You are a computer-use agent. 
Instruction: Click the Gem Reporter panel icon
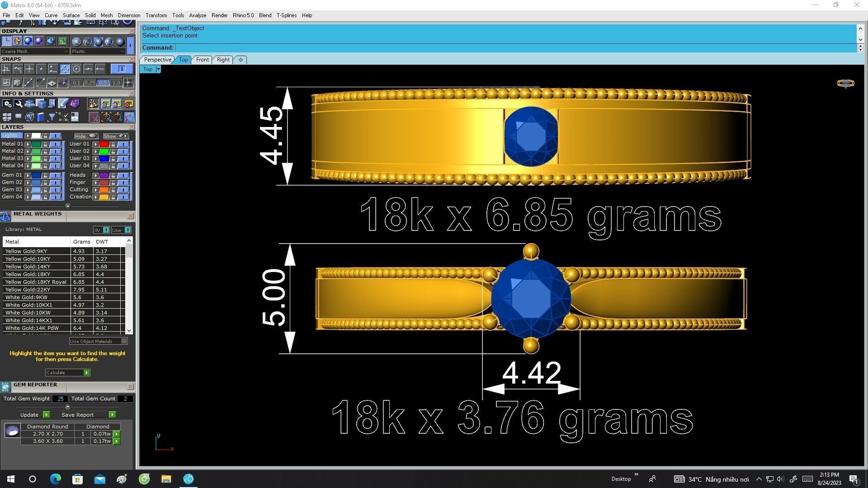click(6, 387)
